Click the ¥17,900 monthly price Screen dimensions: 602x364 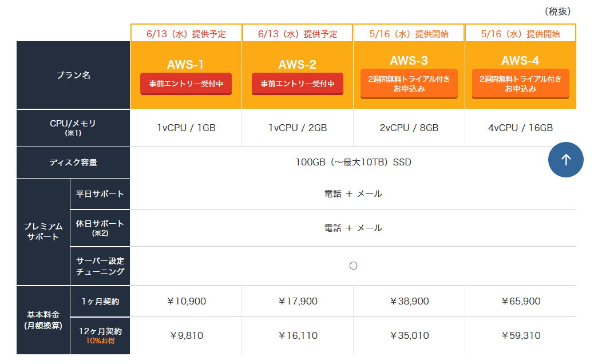(298, 302)
